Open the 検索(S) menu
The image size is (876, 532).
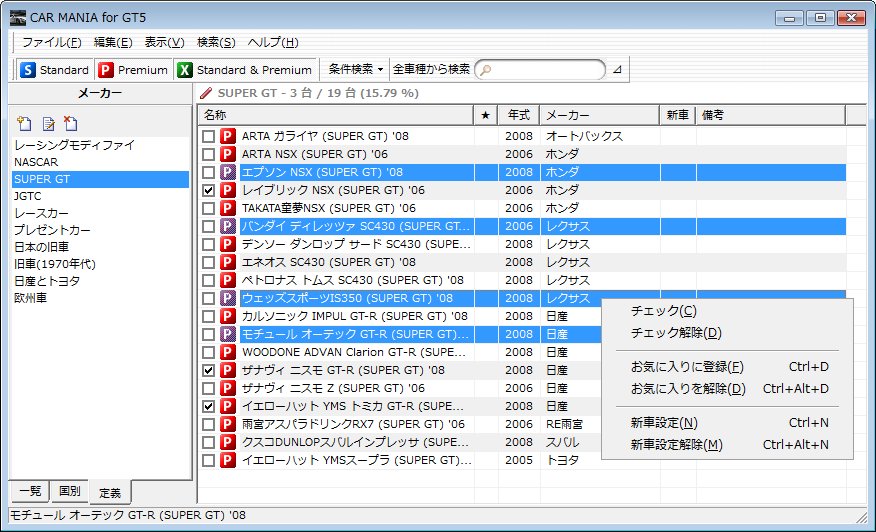pyautogui.click(x=216, y=42)
